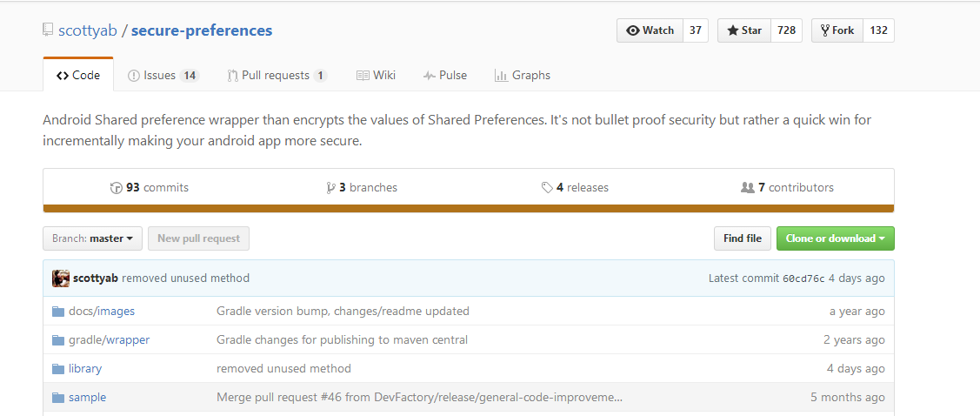Viewport: 980px width, 416px height.
Task: Open 'Gradle changes for publishing to maven central' commit
Action: (x=342, y=340)
